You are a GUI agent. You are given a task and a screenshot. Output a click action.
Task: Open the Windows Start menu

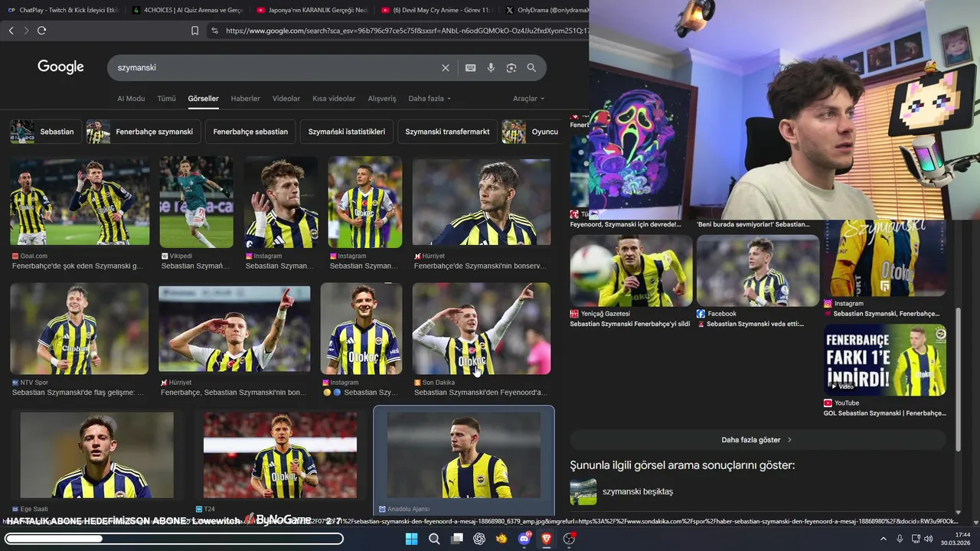click(x=411, y=539)
